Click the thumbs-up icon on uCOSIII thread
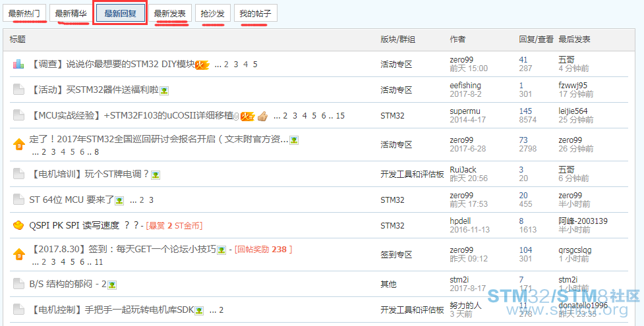This screenshot has width=644, height=326. pyautogui.click(x=263, y=116)
